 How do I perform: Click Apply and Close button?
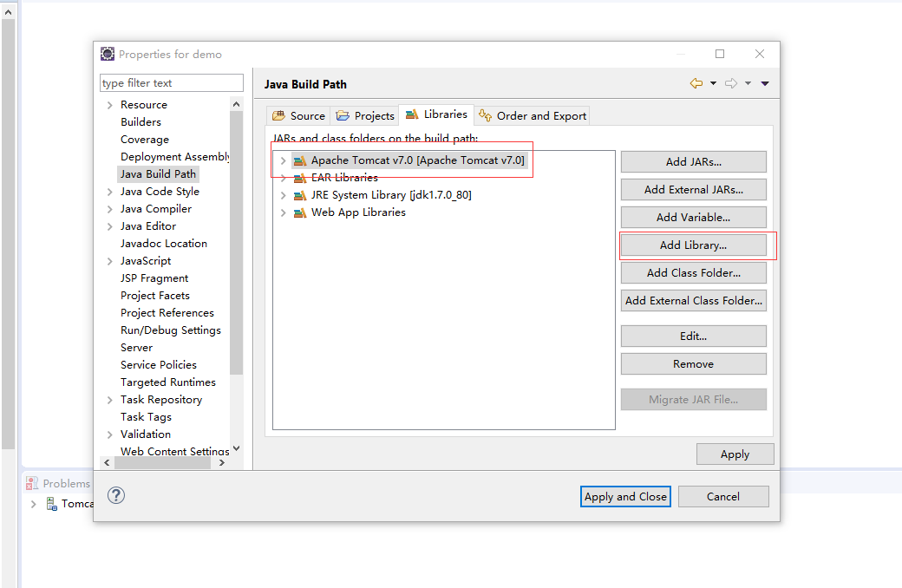point(625,497)
